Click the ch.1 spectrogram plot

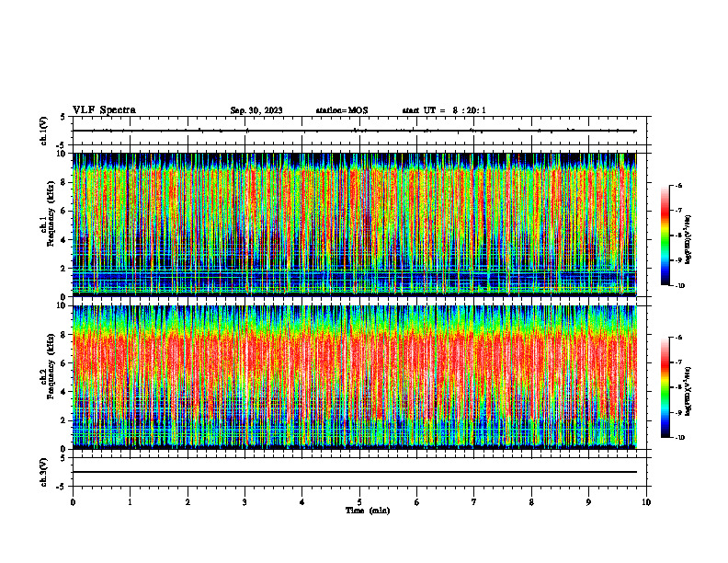coord(355,224)
